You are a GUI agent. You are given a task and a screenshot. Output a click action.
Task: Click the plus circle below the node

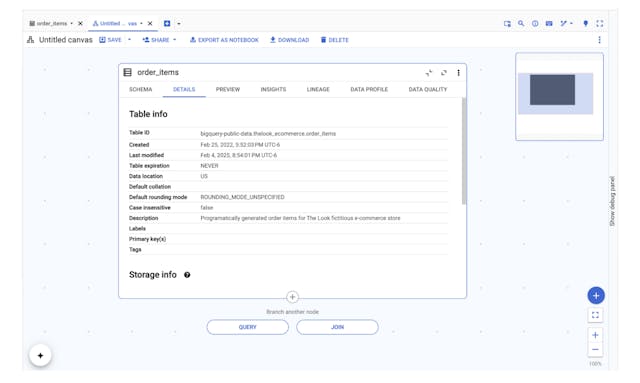pyautogui.click(x=292, y=297)
